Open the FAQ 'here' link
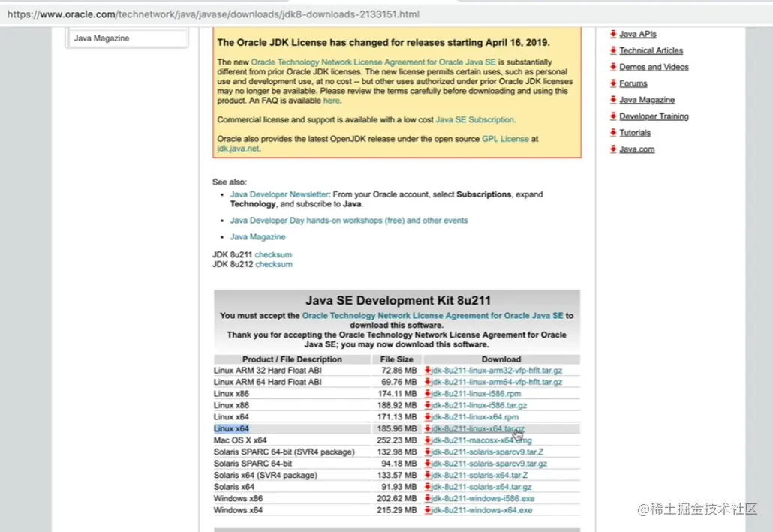773x532 pixels. (331, 100)
